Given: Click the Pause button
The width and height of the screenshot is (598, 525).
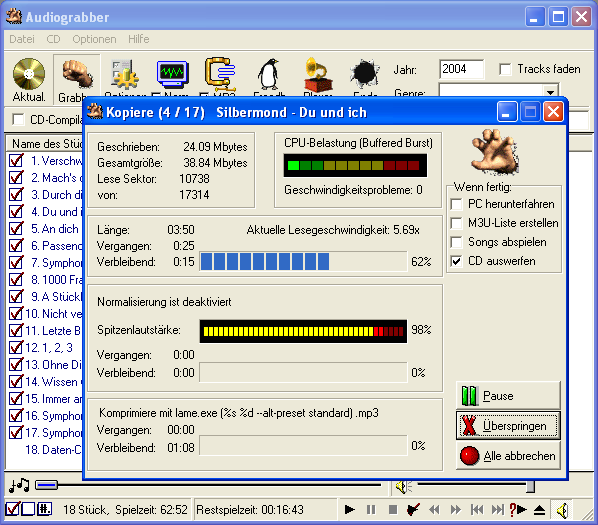Looking at the screenshot, I should click(508, 395).
